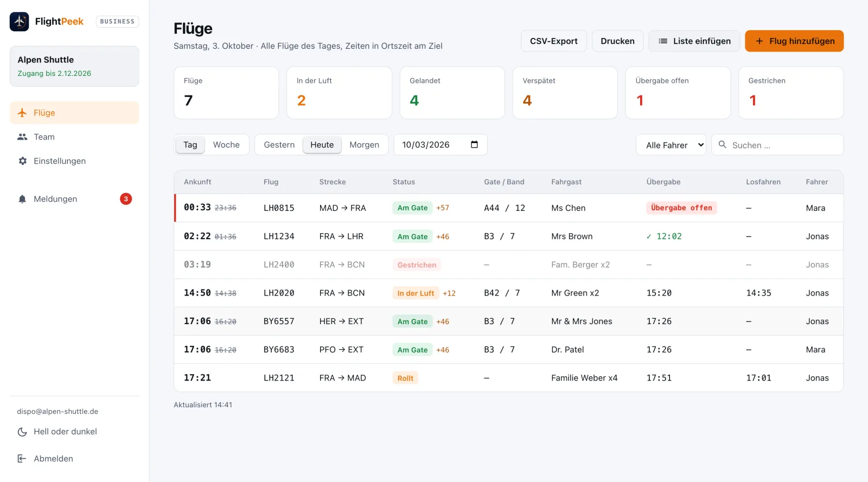Select the Morgen tab
Viewport: 868px width, 482px height.
point(365,145)
